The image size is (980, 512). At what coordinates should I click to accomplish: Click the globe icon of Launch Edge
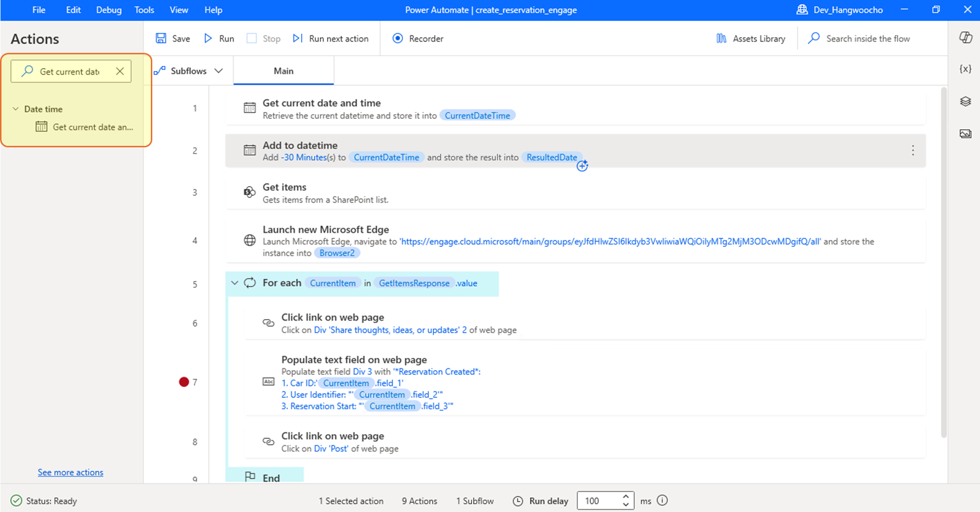pos(250,240)
